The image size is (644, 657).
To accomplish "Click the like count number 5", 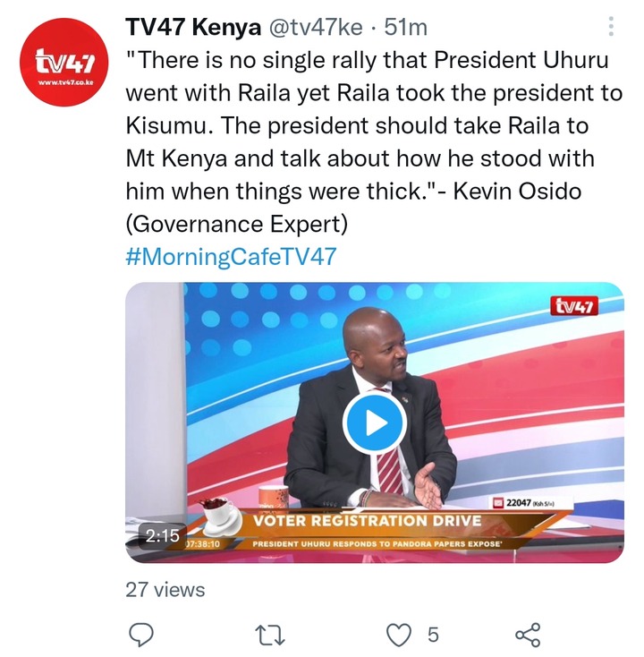I will click(433, 635).
